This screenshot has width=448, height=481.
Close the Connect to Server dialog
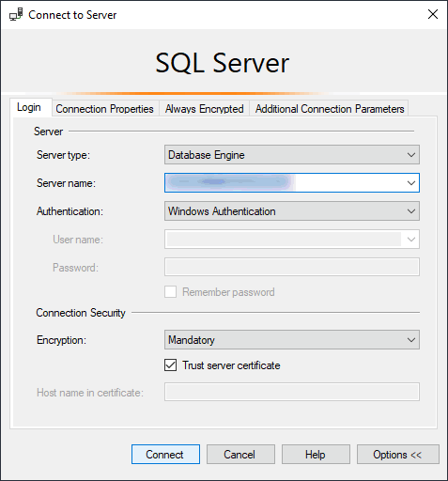click(433, 14)
